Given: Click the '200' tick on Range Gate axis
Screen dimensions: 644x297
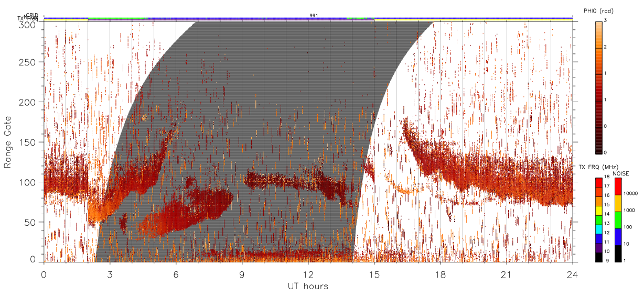Looking at the screenshot, I should (27, 102).
